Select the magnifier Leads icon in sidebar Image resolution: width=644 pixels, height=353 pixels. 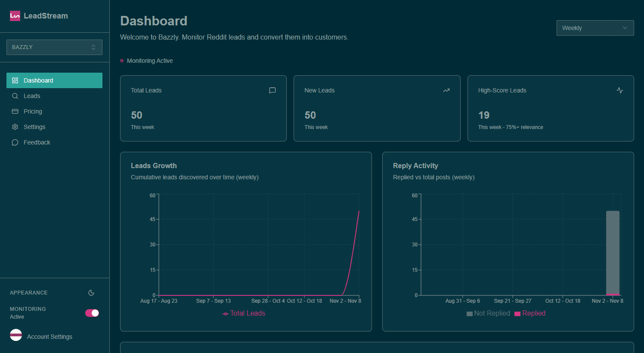(15, 96)
